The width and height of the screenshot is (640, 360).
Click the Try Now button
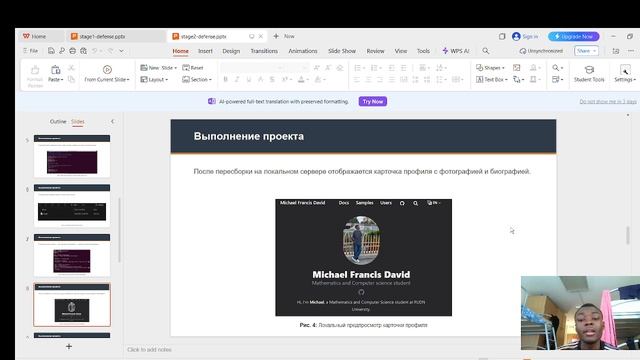click(373, 101)
